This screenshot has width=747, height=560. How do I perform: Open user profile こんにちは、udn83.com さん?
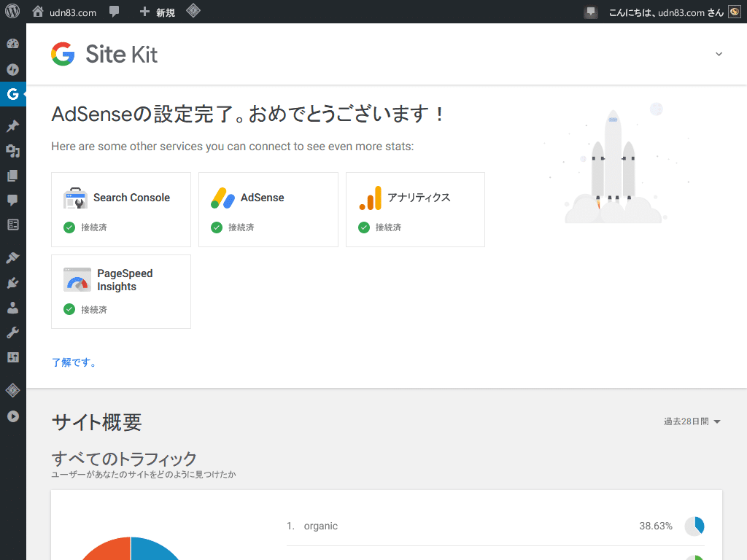pyautogui.click(x=666, y=12)
